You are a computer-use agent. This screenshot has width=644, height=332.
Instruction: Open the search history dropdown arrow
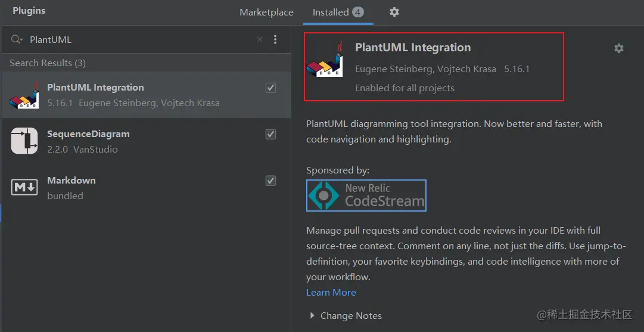[20, 40]
